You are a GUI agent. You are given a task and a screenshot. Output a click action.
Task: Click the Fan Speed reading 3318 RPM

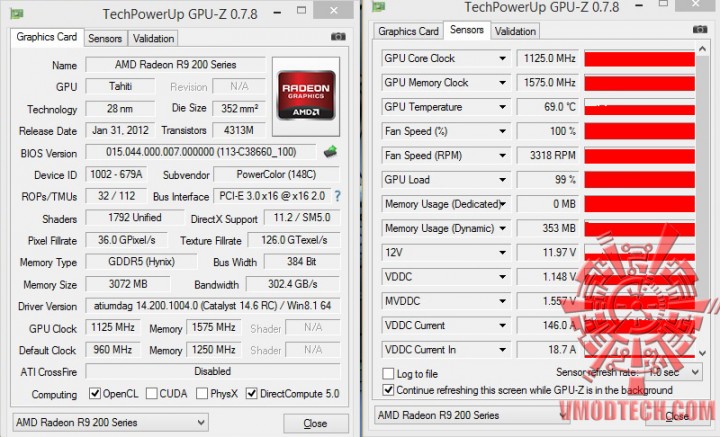[x=548, y=156]
